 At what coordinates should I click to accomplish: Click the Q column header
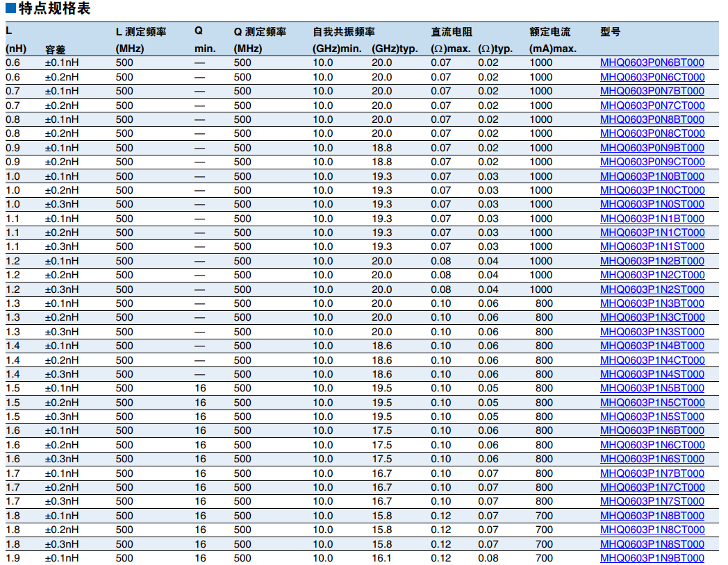(199, 31)
